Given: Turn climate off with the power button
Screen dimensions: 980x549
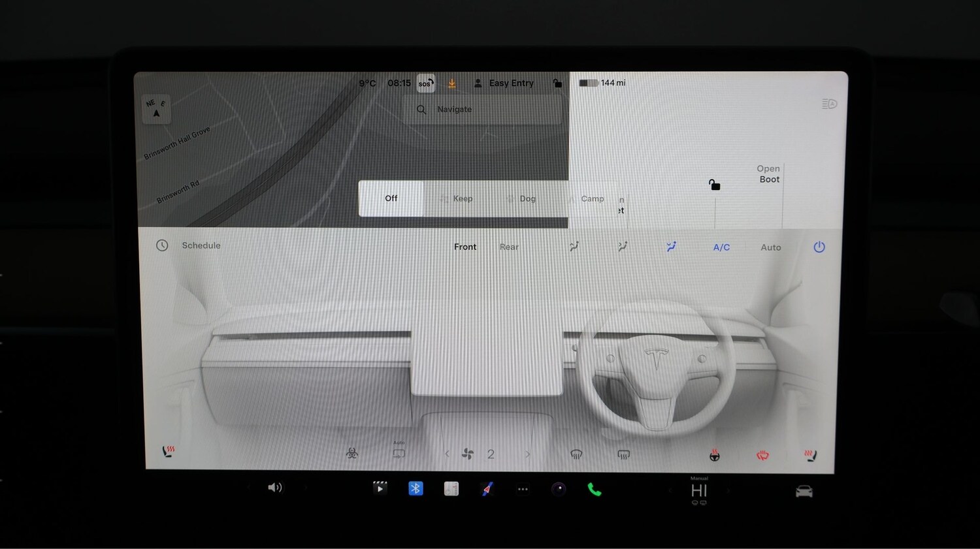Looking at the screenshot, I should (819, 247).
